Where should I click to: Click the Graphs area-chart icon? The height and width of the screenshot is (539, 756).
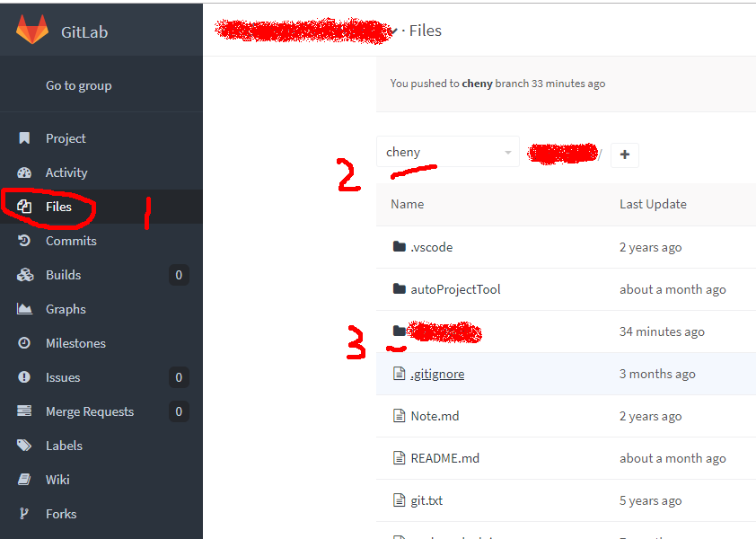pyautogui.click(x=24, y=309)
